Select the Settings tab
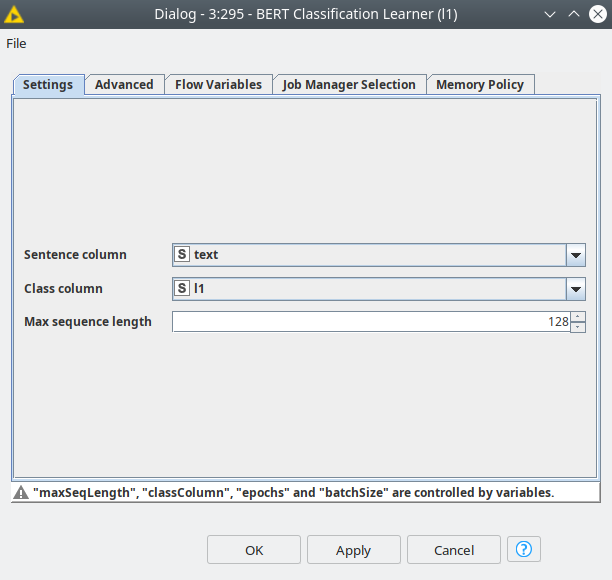Screen dimensions: 612x580 48,85
